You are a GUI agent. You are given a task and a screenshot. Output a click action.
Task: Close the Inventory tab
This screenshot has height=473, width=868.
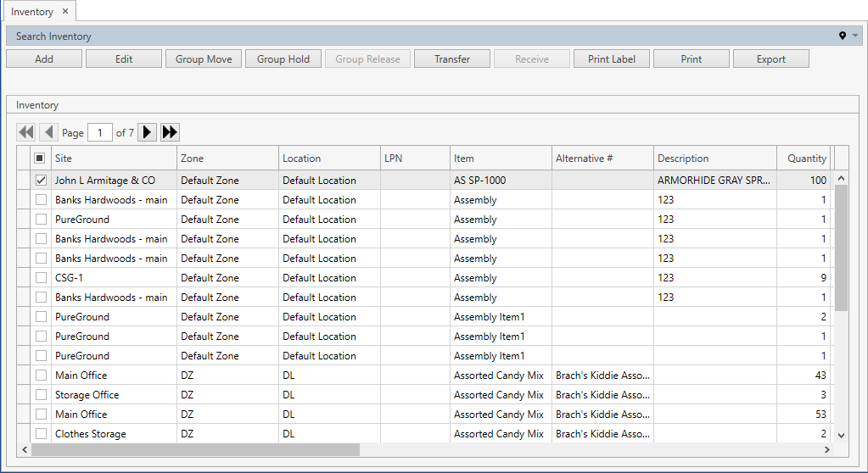coord(65,12)
